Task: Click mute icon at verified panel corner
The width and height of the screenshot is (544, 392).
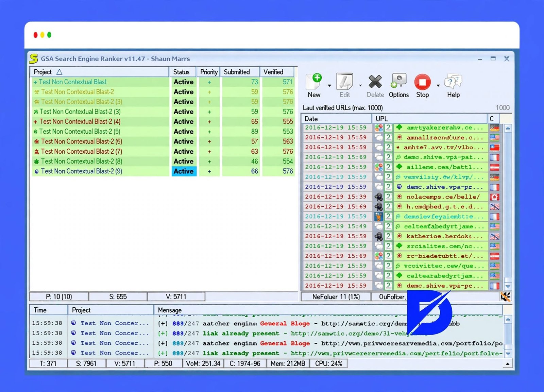Action: pos(505,297)
